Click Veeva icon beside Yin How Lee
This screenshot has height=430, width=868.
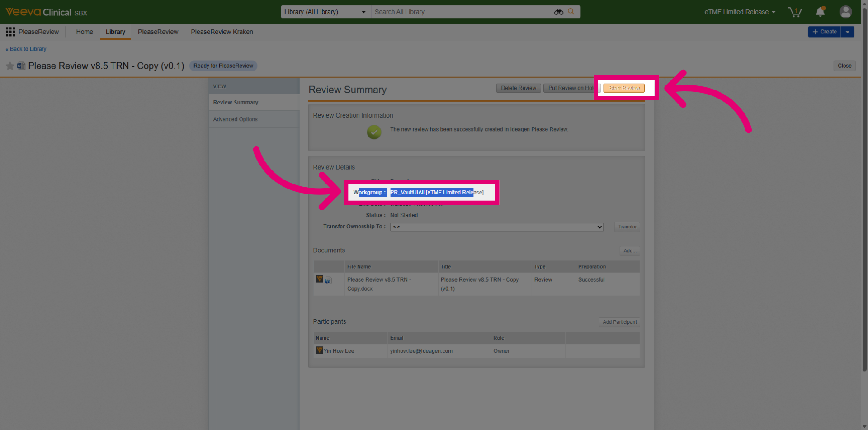(x=320, y=350)
